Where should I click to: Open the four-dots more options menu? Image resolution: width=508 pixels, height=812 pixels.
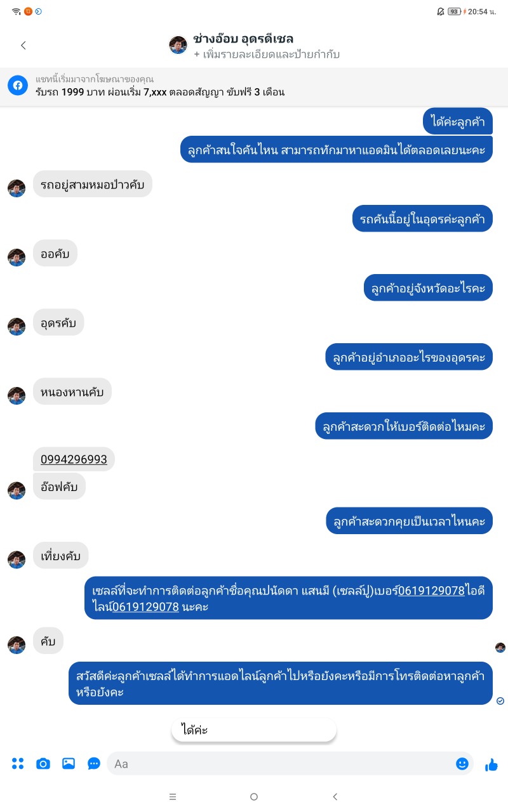(x=18, y=764)
